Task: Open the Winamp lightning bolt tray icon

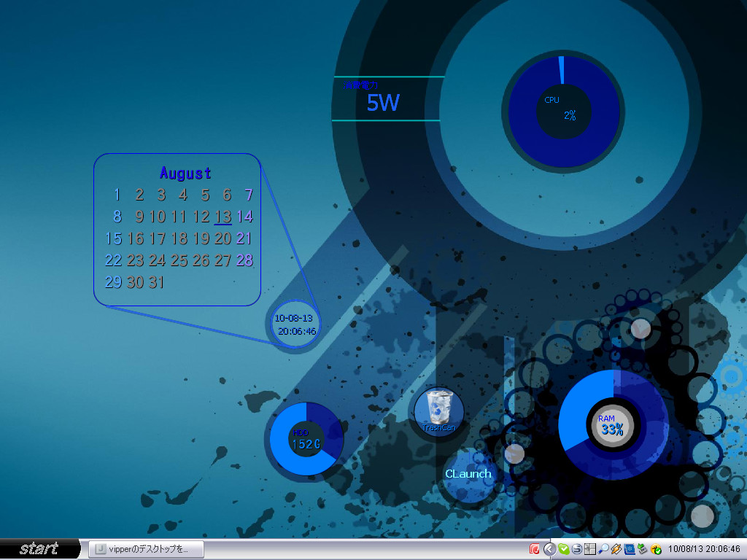Action: click(x=616, y=549)
